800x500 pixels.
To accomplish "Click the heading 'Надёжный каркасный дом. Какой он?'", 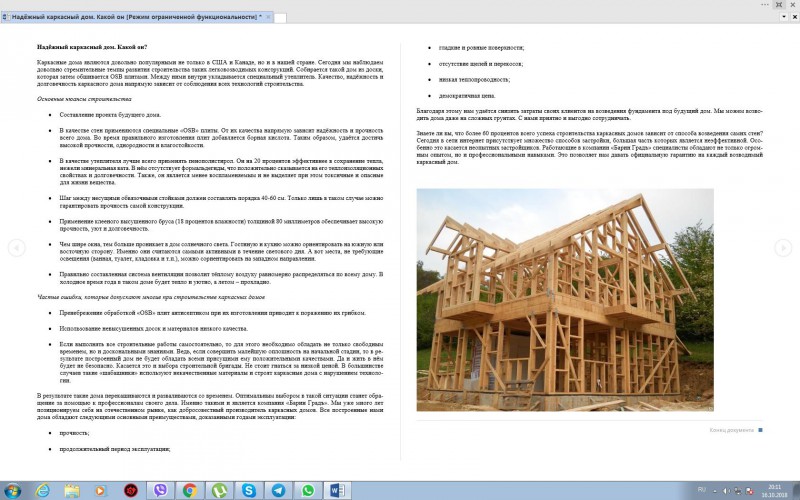I will click(92, 47).
